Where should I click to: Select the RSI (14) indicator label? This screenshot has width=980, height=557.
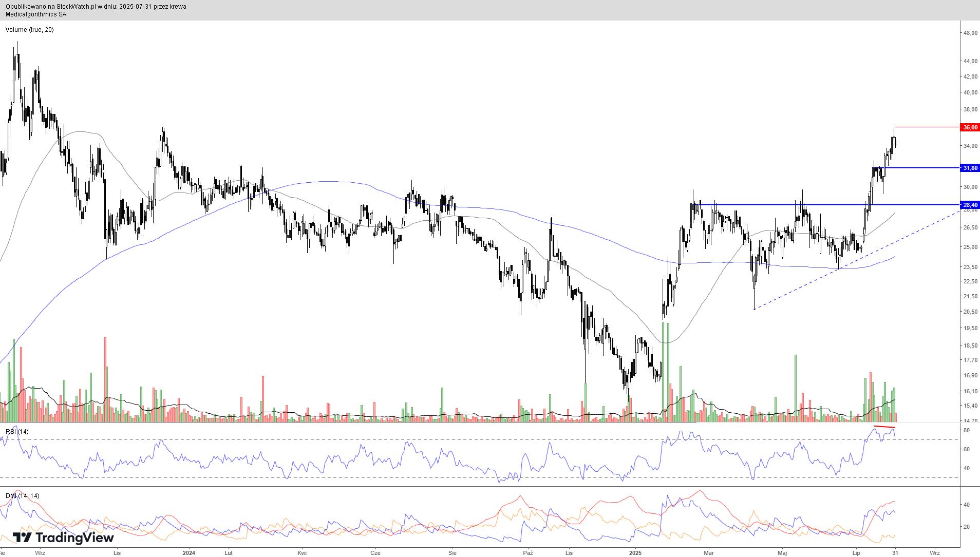click(x=17, y=432)
